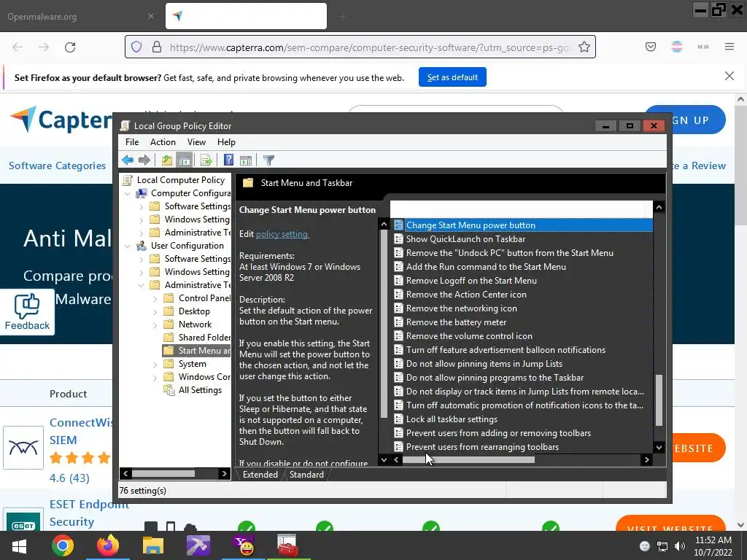The height and width of the screenshot is (560, 747).
Task: Click the padlock site information icon
Action: click(156, 47)
